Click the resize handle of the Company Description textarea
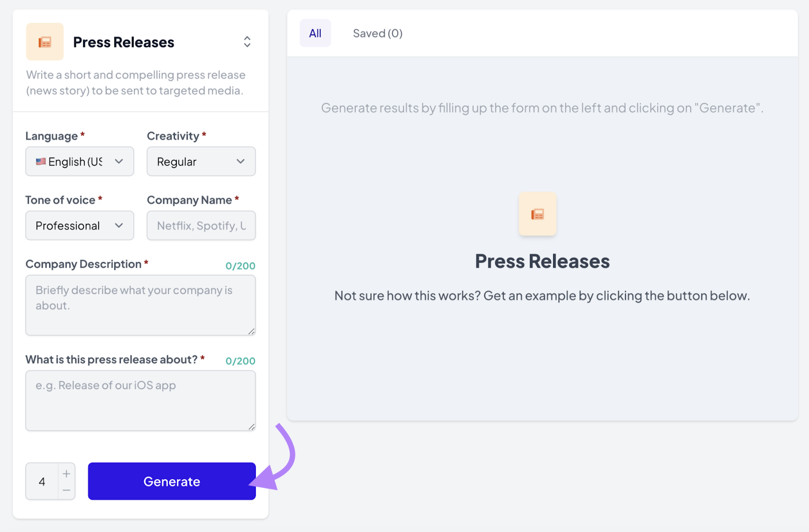 click(x=251, y=331)
